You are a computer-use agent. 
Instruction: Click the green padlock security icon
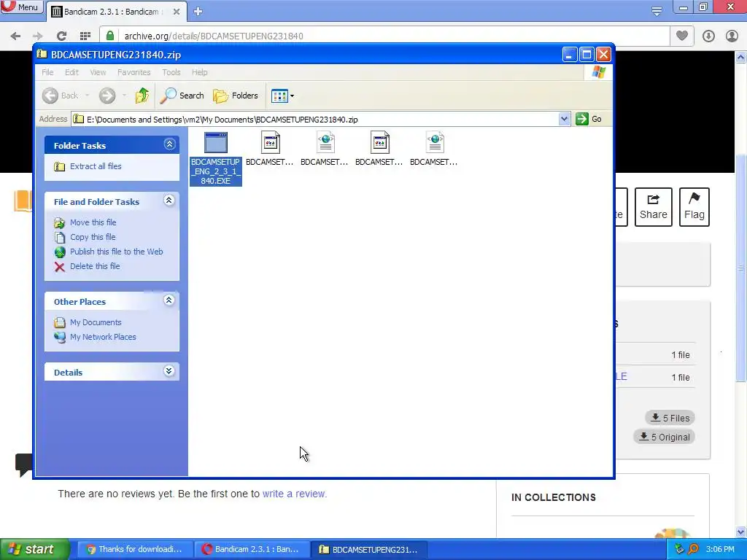(110, 36)
